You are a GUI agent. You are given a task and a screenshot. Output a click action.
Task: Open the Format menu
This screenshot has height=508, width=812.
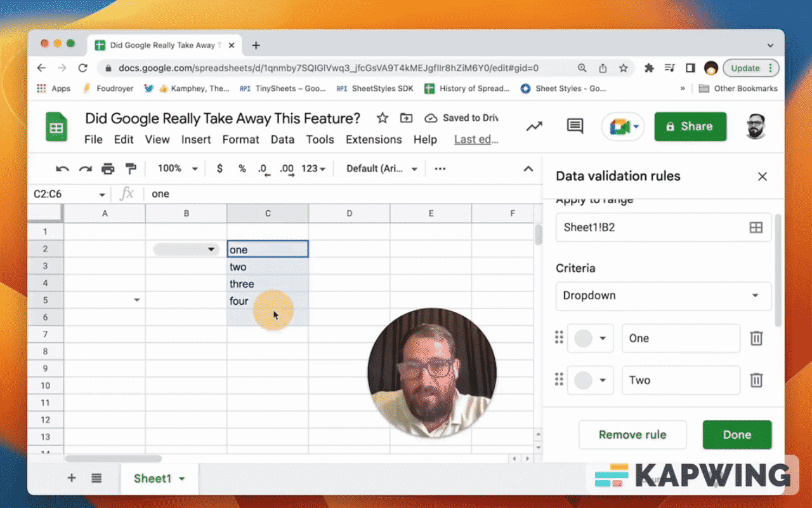240,140
